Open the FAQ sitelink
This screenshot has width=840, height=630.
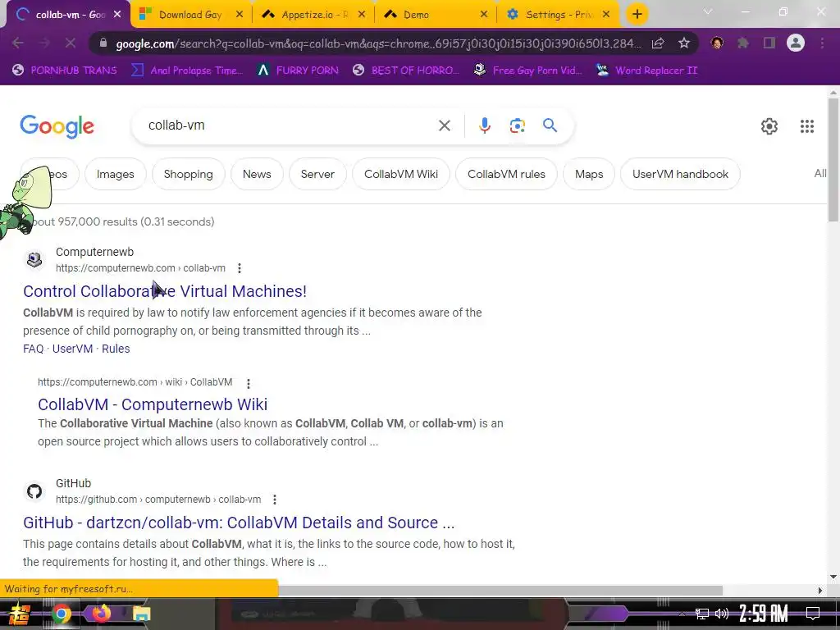33,349
